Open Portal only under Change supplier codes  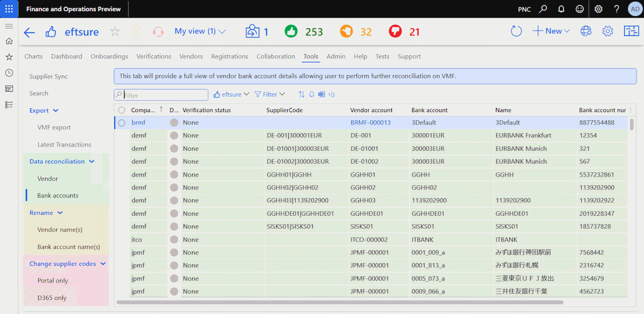53,281
